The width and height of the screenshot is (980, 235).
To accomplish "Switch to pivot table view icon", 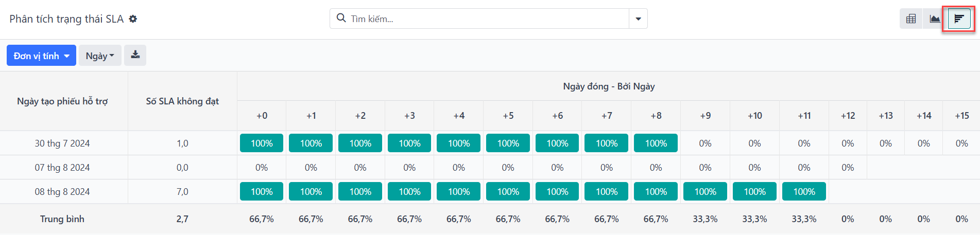I will [911, 19].
